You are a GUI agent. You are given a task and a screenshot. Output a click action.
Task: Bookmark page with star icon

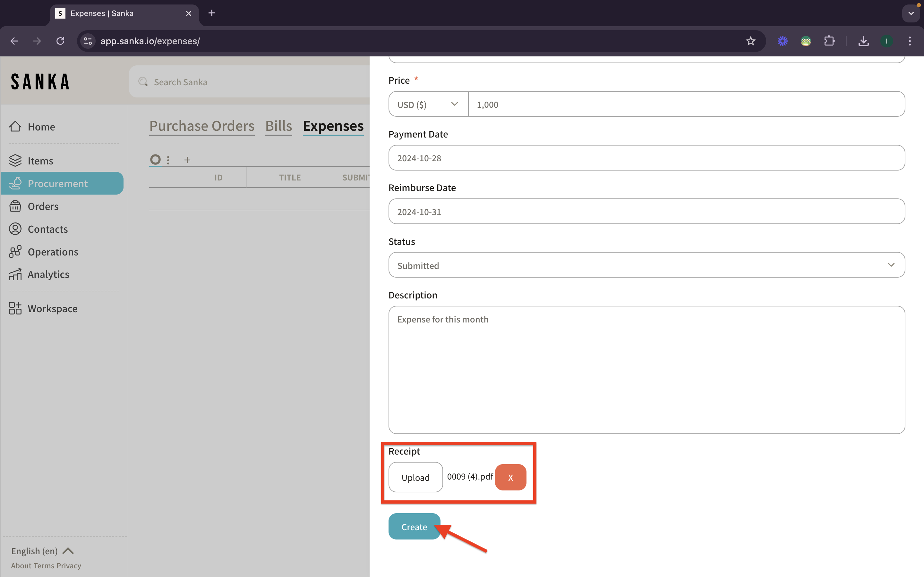point(750,41)
